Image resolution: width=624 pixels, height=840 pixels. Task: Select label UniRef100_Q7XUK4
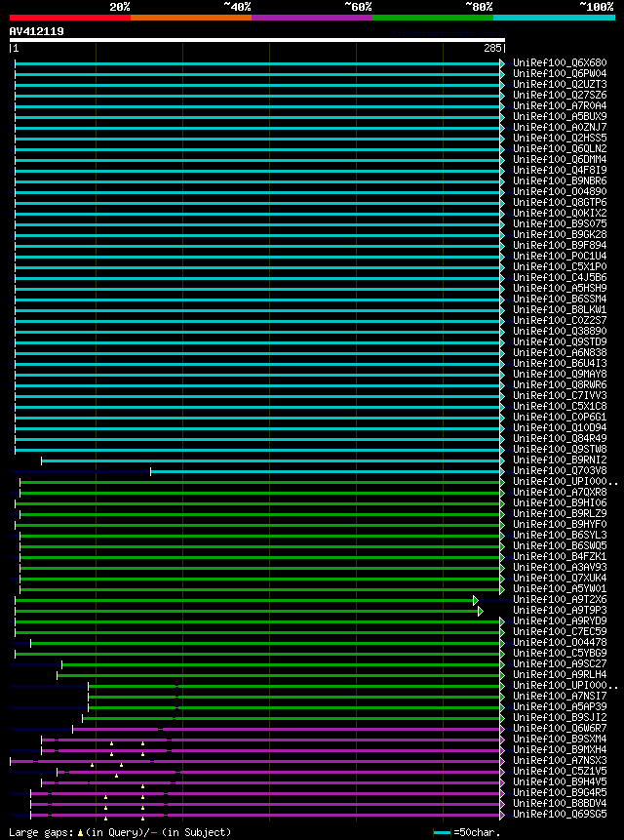(x=560, y=578)
